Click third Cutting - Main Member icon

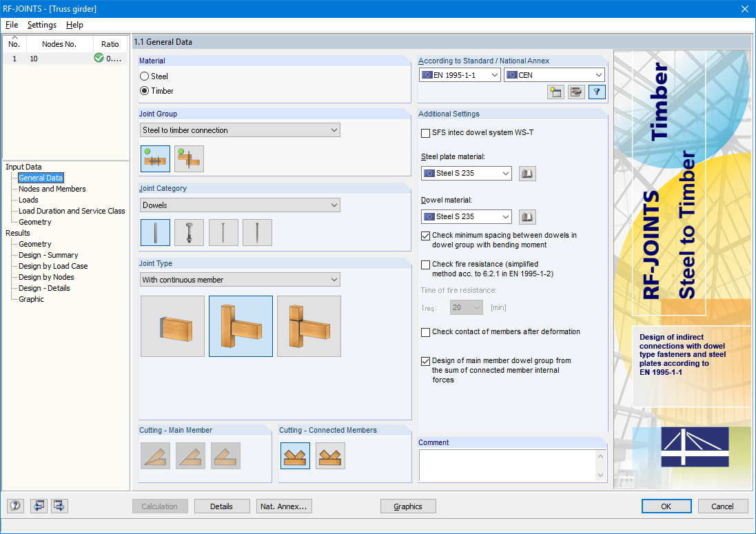pyautogui.click(x=225, y=456)
